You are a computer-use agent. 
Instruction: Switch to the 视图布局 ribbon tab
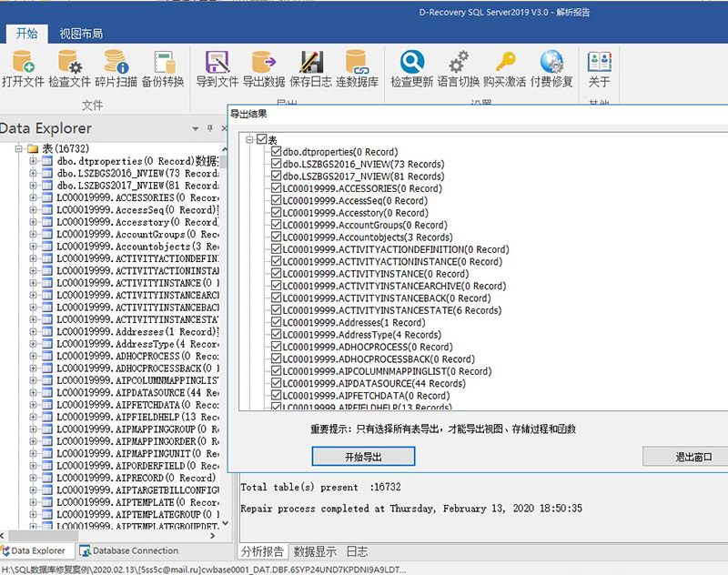click(81, 34)
